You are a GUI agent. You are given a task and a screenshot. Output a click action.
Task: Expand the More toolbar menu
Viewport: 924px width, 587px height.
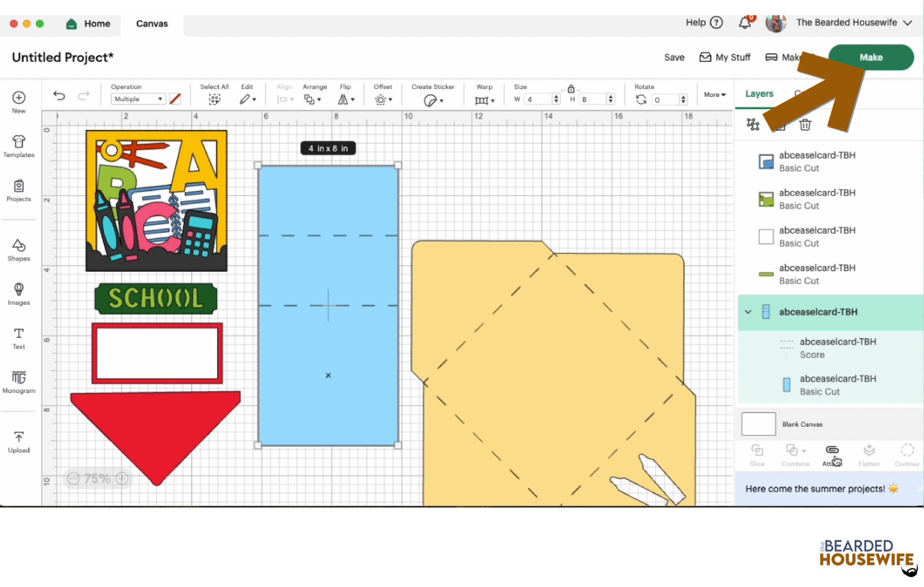click(714, 95)
